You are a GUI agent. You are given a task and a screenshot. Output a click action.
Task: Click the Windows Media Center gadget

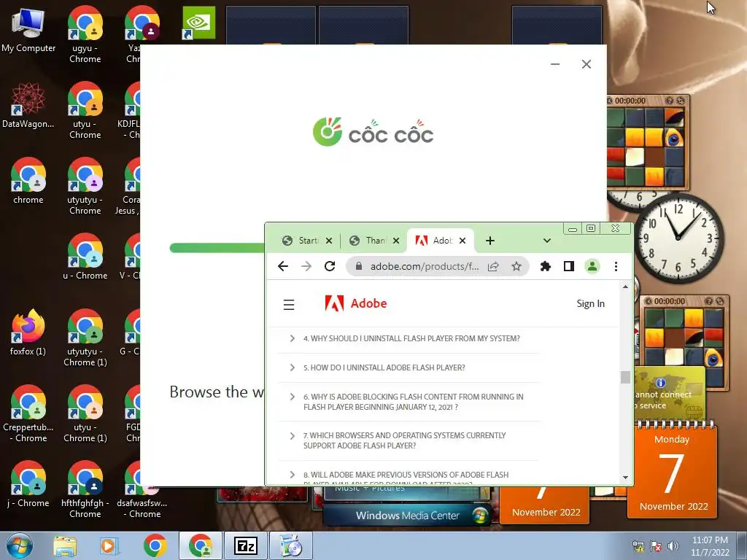(407, 516)
